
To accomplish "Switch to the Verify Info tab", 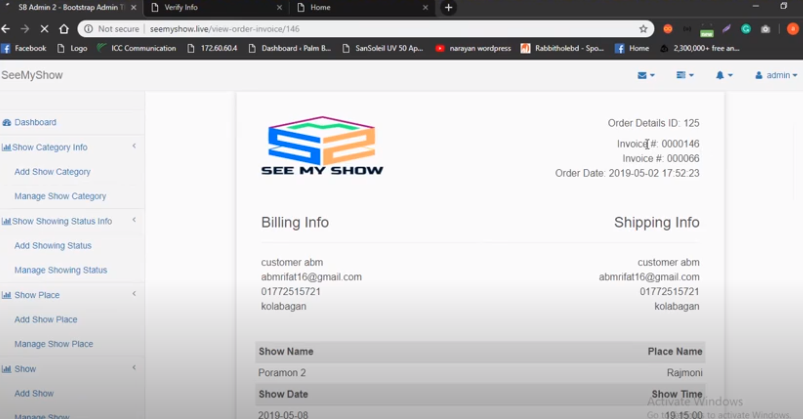I will click(210, 8).
